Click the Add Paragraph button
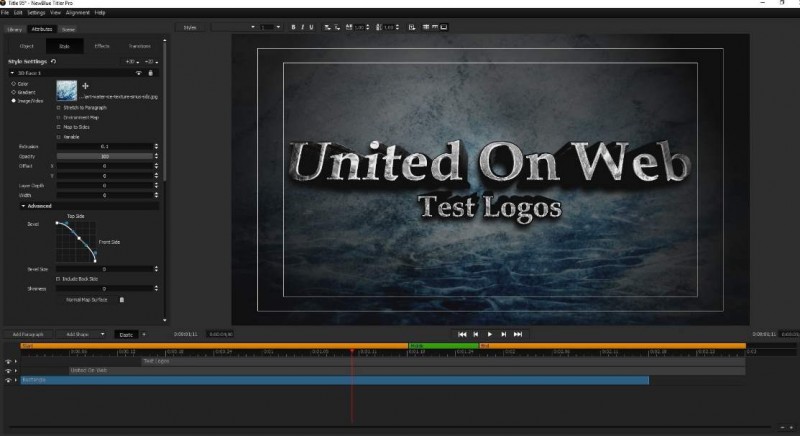This screenshot has width=800, height=436. 28,335
